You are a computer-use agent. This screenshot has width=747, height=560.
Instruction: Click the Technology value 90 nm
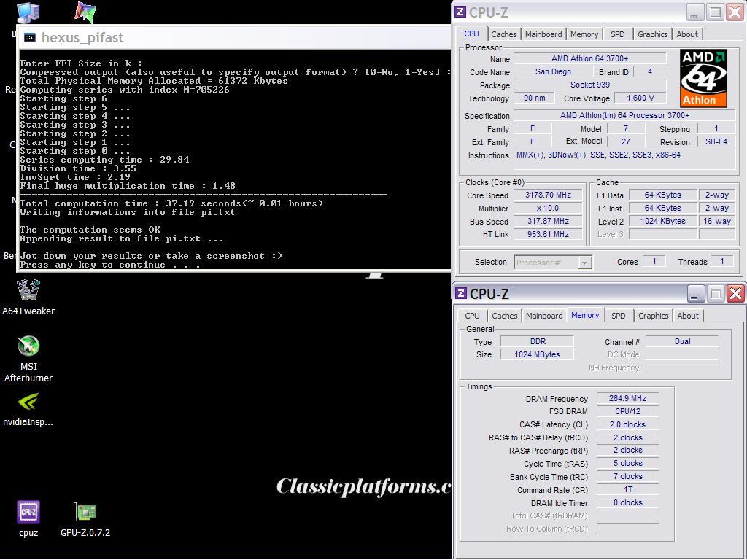tap(534, 98)
